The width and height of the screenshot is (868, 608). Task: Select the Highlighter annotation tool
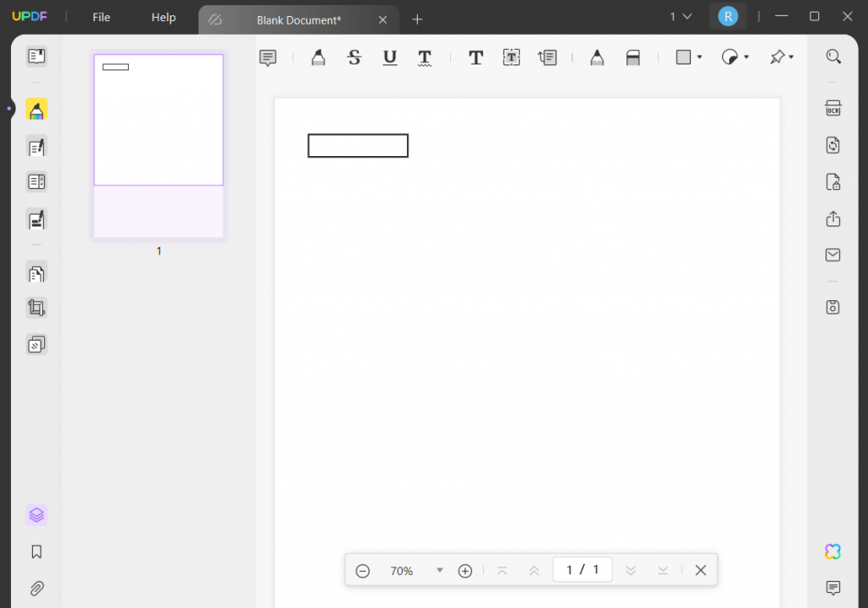click(x=318, y=57)
